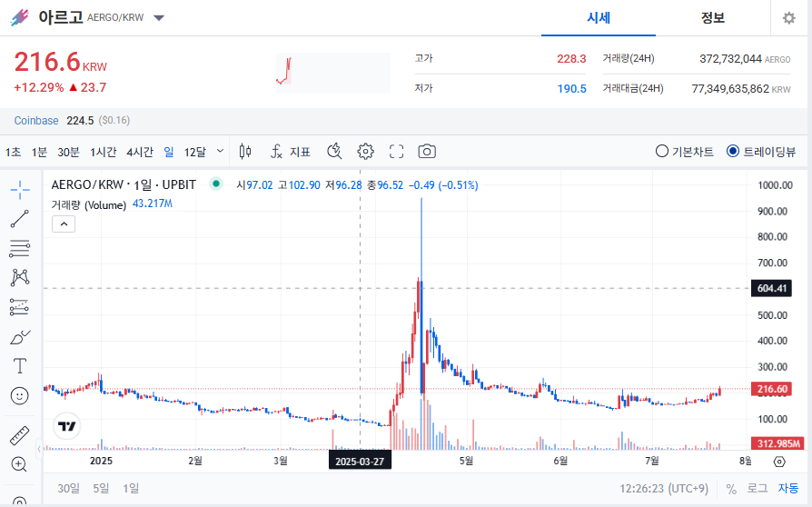
Task: Toggle 로그 logarithmic scale
Action: 758,488
